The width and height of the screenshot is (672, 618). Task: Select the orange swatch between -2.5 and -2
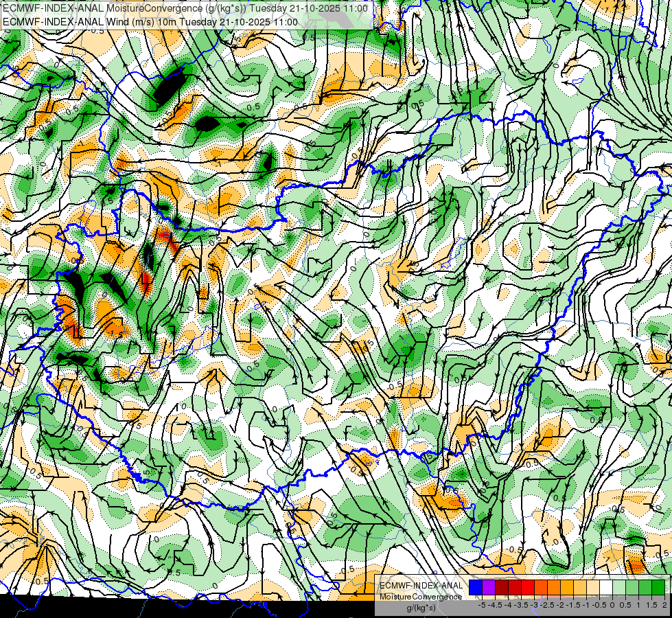pos(554,588)
